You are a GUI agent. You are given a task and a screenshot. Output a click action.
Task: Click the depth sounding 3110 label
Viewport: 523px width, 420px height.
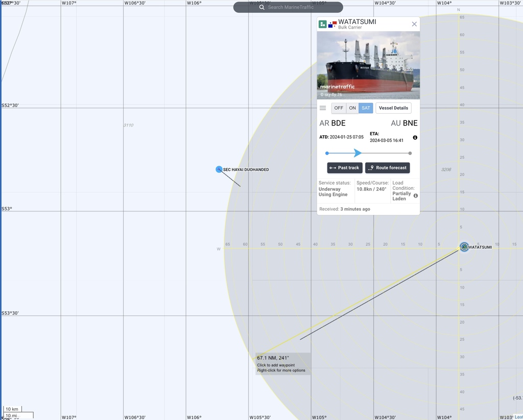pyautogui.click(x=128, y=126)
